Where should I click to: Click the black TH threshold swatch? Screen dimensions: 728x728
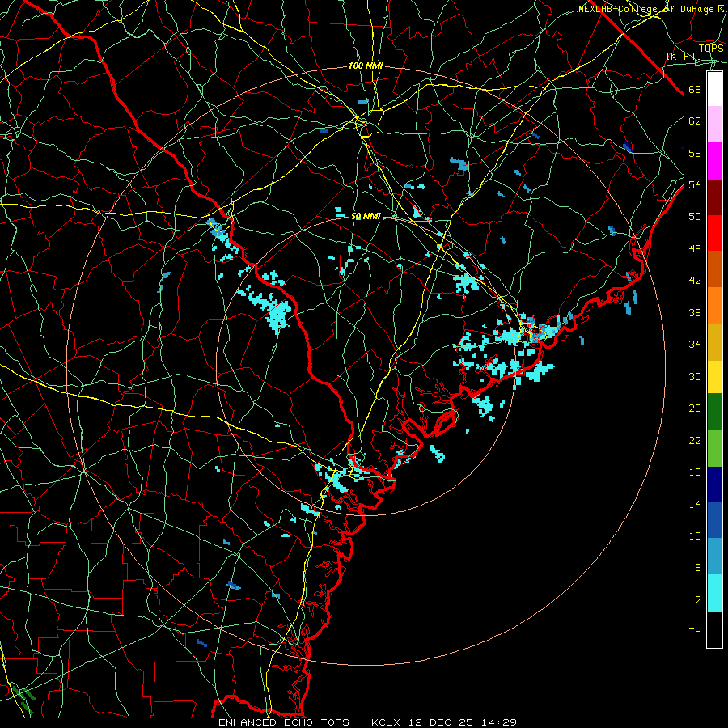(714, 629)
